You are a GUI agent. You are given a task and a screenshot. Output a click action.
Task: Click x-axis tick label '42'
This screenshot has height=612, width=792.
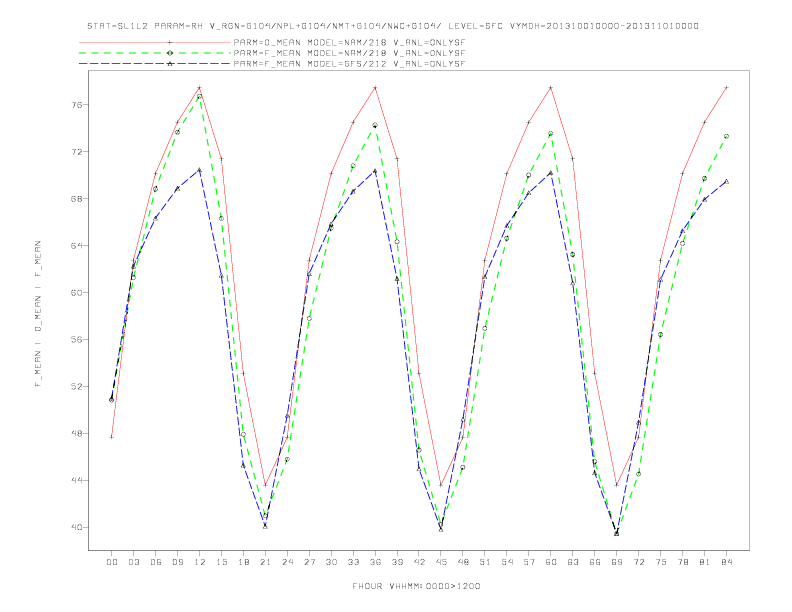pos(419,562)
